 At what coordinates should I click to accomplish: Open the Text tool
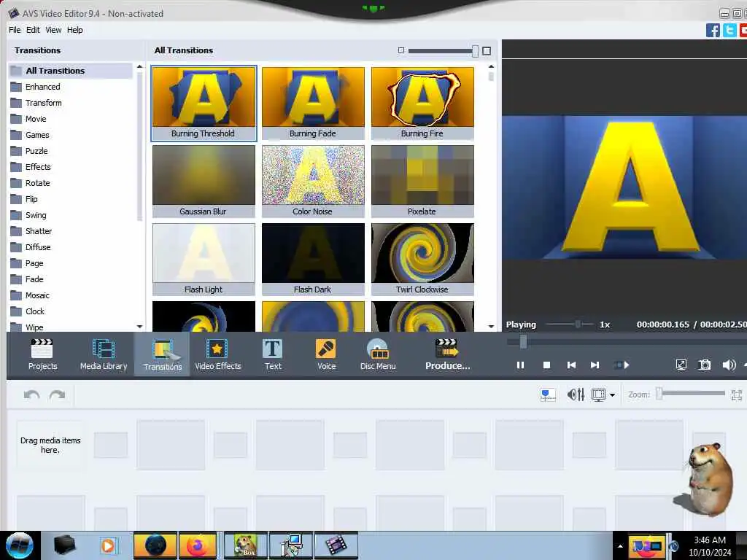273,354
